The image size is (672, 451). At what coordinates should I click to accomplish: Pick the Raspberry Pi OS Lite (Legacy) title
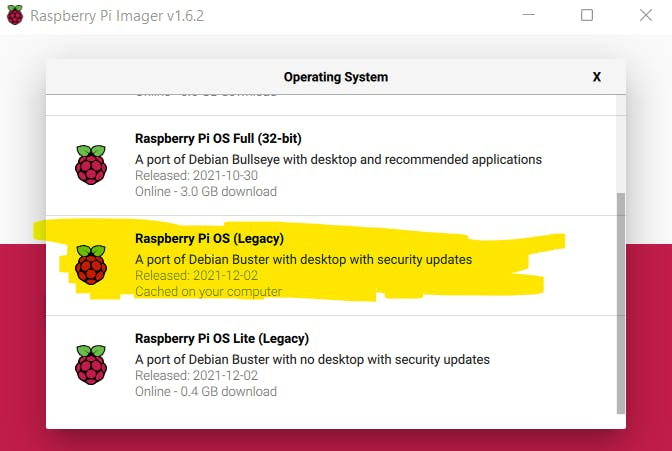222,338
